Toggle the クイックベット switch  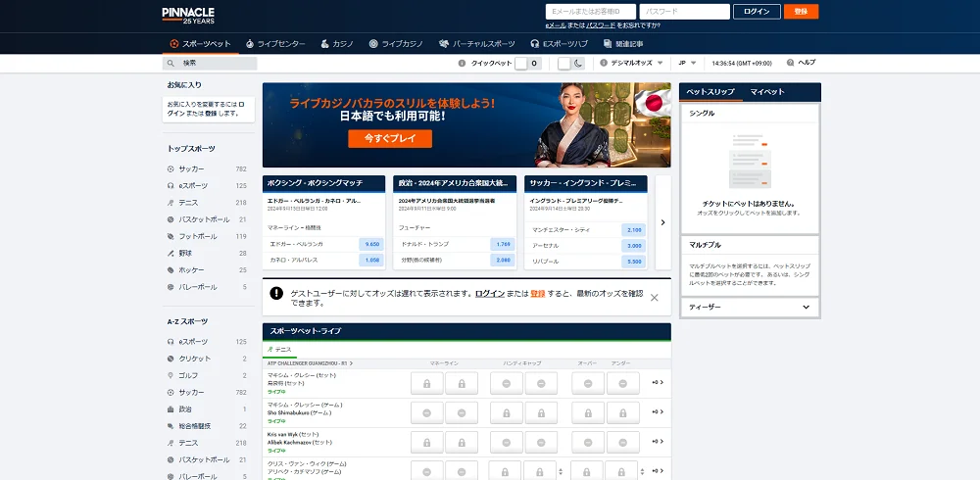(x=527, y=63)
